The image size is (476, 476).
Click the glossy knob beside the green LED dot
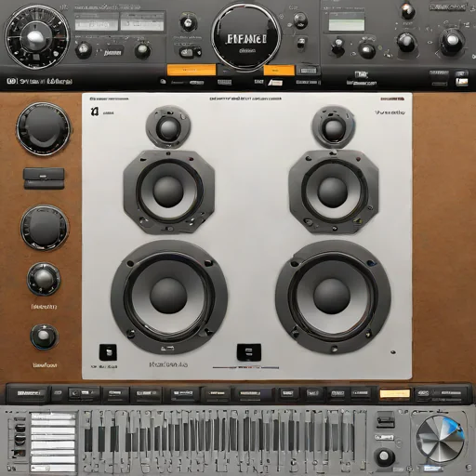point(366,50)
